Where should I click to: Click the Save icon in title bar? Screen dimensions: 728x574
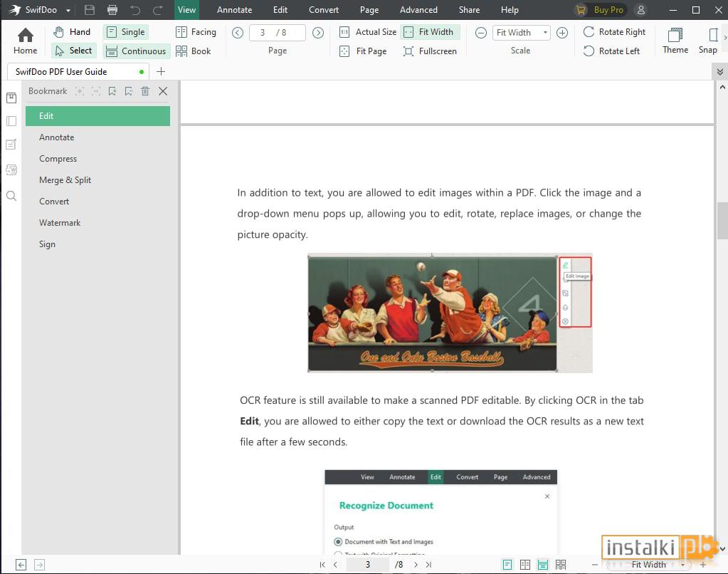[x=90, y=10]
